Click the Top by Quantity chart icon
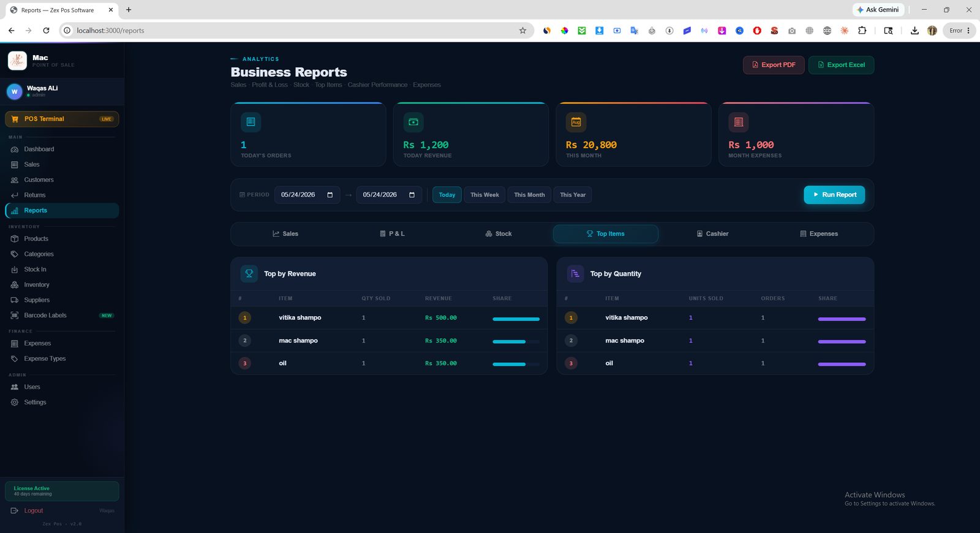The height and width of the screenshot is (533, 980). 575,274
